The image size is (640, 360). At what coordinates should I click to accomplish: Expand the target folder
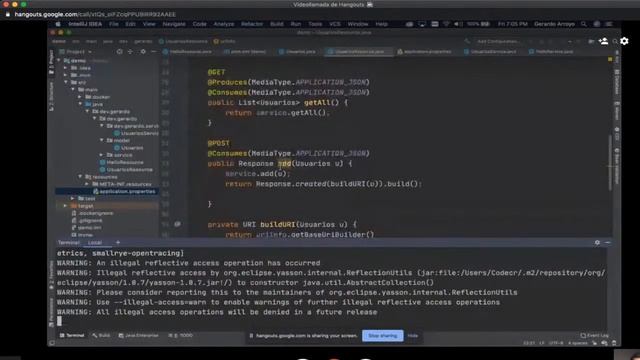(x=66, y=205)
